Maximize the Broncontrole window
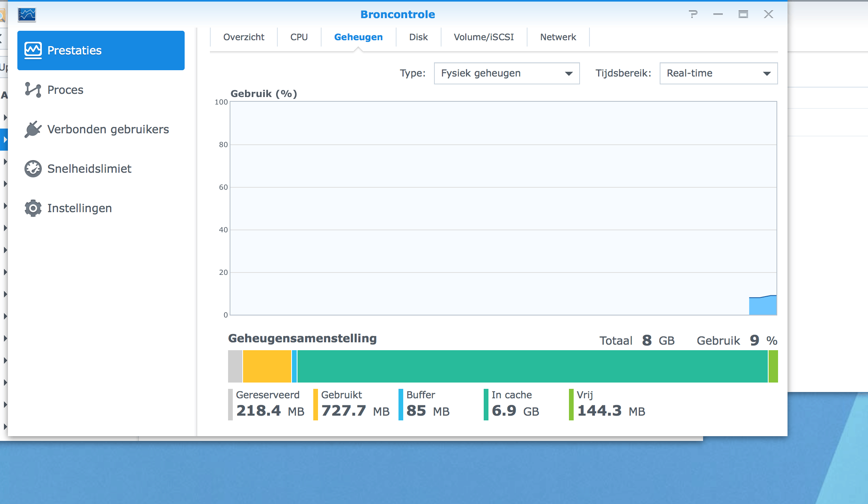Viewport: 868px width, 504px height. 743,15
